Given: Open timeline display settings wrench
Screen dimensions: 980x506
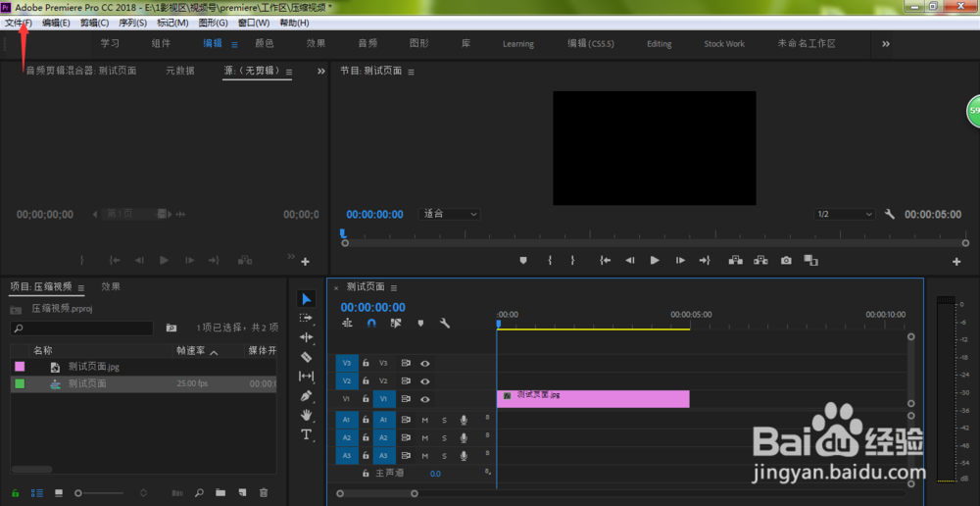Looking at the screenshot, I should point(445,324).
